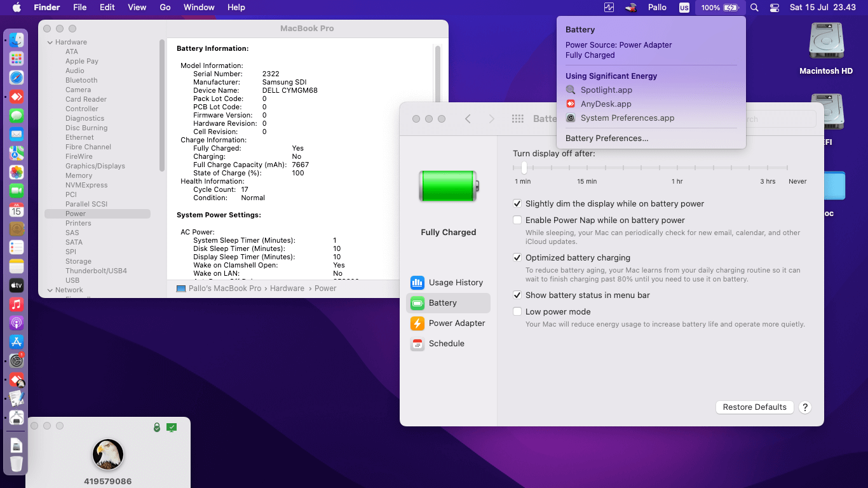This screenshot has width=868, height=488.
Task: Open the Go menu
Action: 165,8
